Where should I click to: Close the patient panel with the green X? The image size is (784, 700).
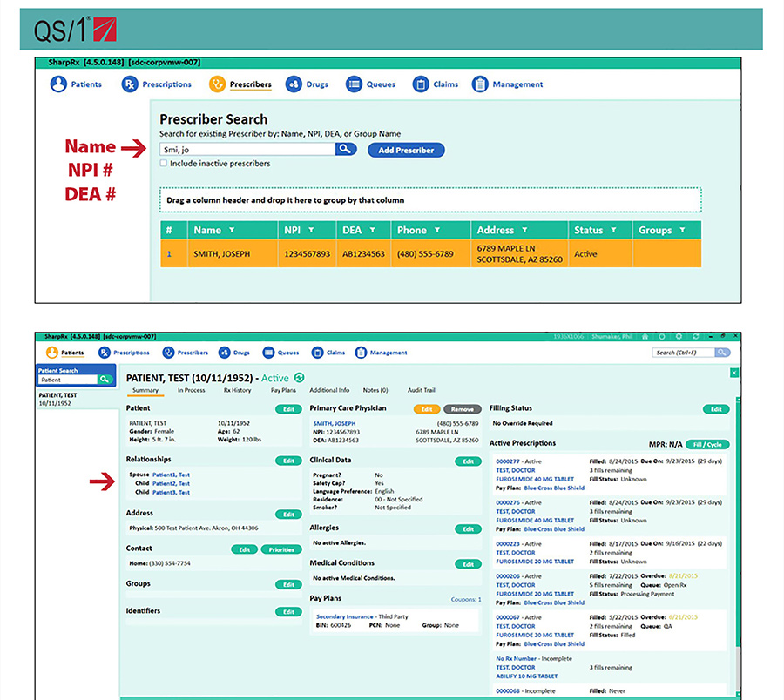(x=734, y=373)
